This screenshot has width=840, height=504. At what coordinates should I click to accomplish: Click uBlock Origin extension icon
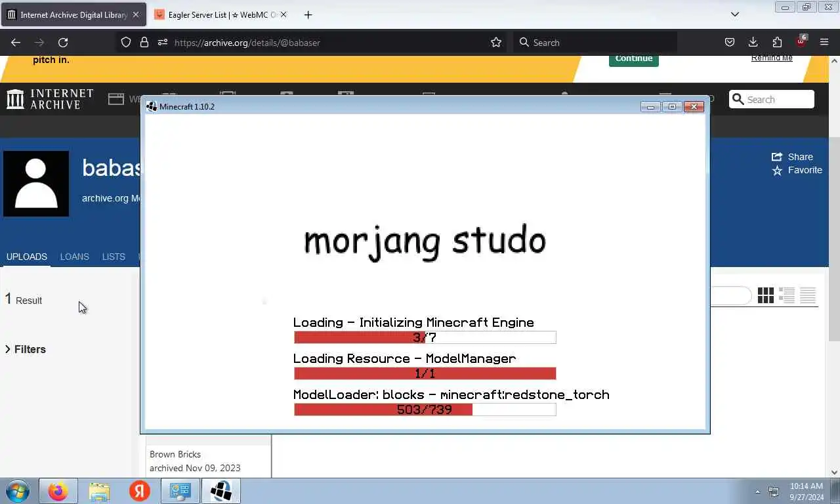click(801, 41)
